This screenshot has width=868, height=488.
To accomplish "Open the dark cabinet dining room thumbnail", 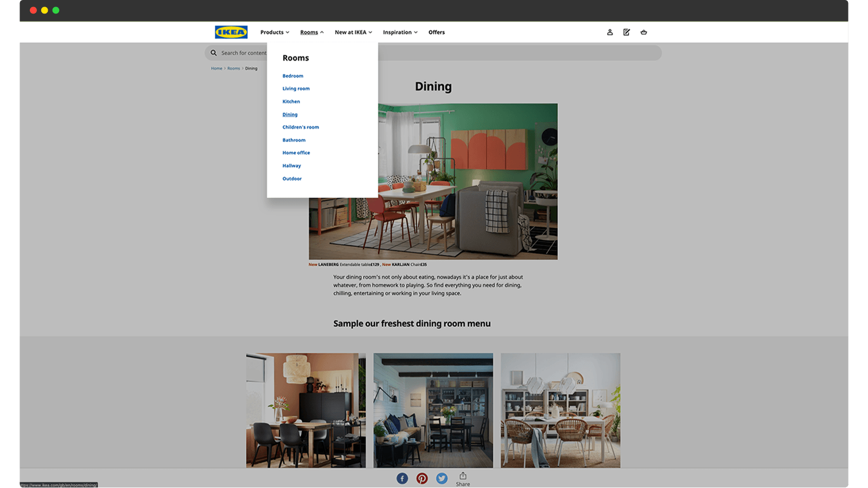I will click(x=433, y=410).
